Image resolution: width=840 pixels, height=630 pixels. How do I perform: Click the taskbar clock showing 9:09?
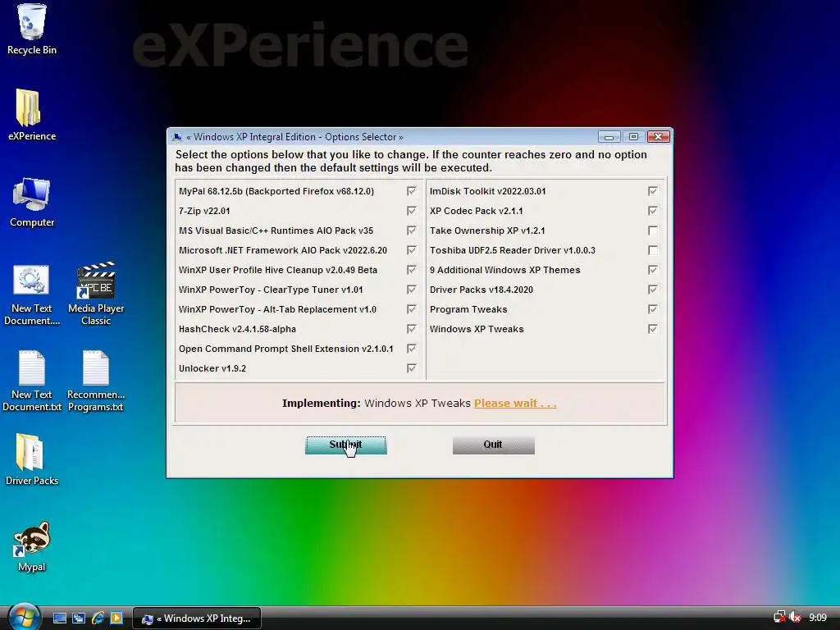click(x=818, y=618)
